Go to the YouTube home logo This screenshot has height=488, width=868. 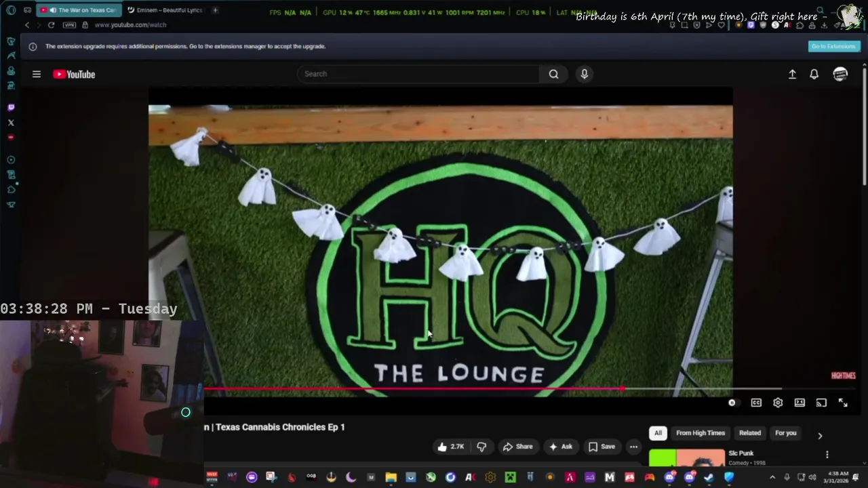coord(74,75)
